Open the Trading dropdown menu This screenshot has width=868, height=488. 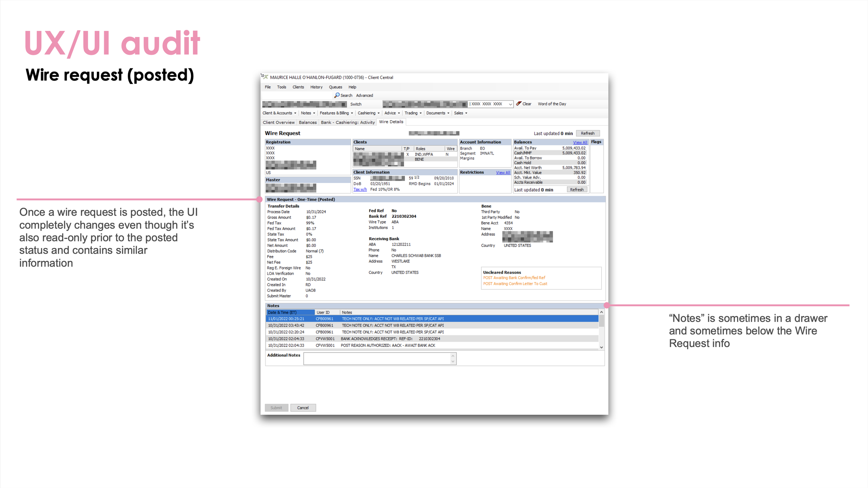413,113
